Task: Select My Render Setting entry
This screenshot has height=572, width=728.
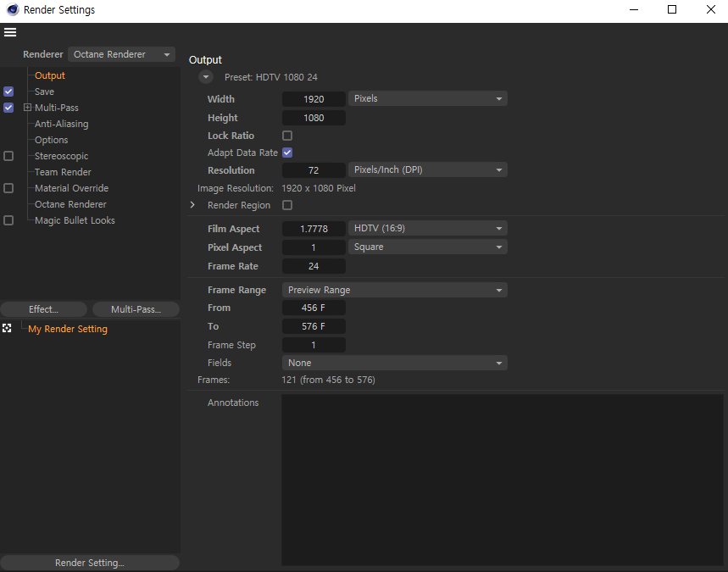Action: [68, 329]
